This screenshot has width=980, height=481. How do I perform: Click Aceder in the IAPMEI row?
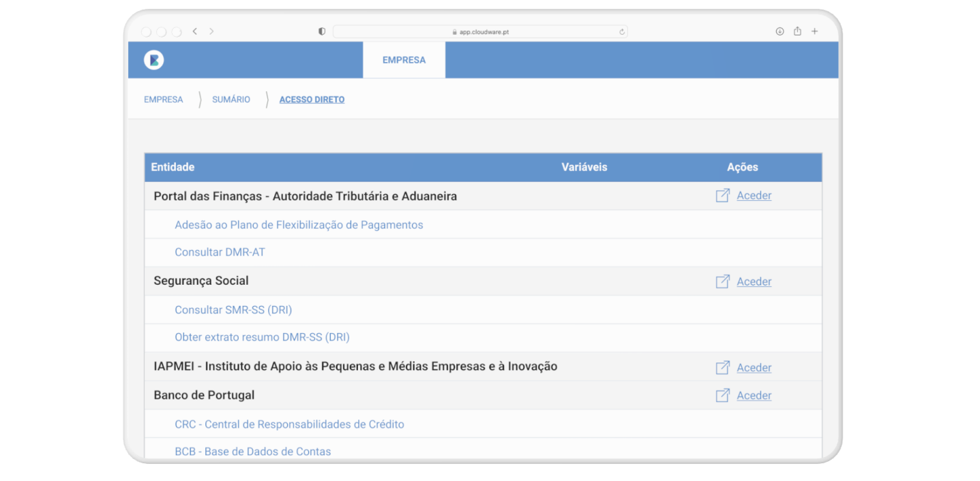point(754,367)
